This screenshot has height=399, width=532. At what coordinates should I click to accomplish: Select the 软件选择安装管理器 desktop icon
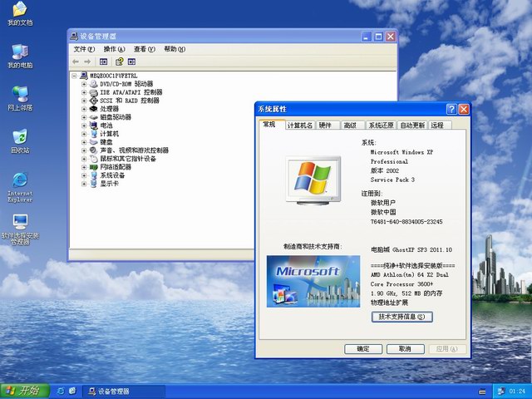(x=20, y=229)
